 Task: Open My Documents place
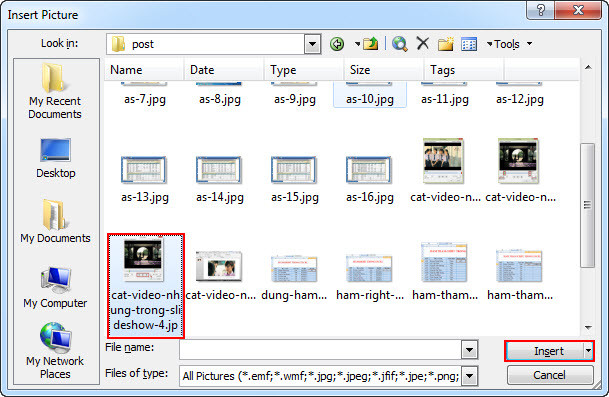click(55, 221)
